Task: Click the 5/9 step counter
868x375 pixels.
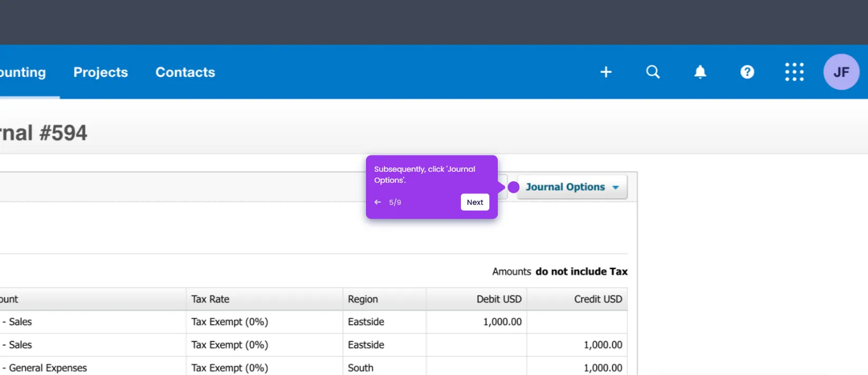Action: [x=395, y=202]
